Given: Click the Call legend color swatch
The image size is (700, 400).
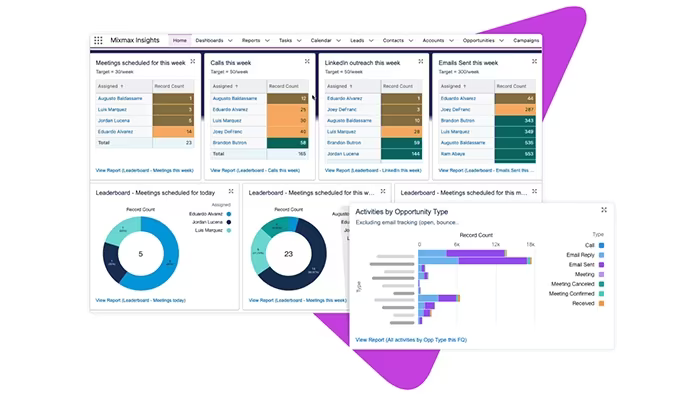Looking at the screenshot, I should 601,246.
